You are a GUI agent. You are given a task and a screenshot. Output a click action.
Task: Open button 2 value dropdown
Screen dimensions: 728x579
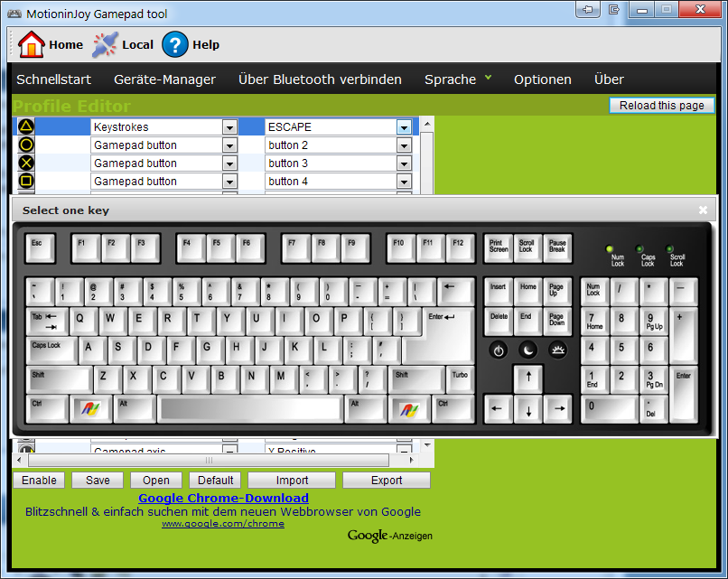404,145
